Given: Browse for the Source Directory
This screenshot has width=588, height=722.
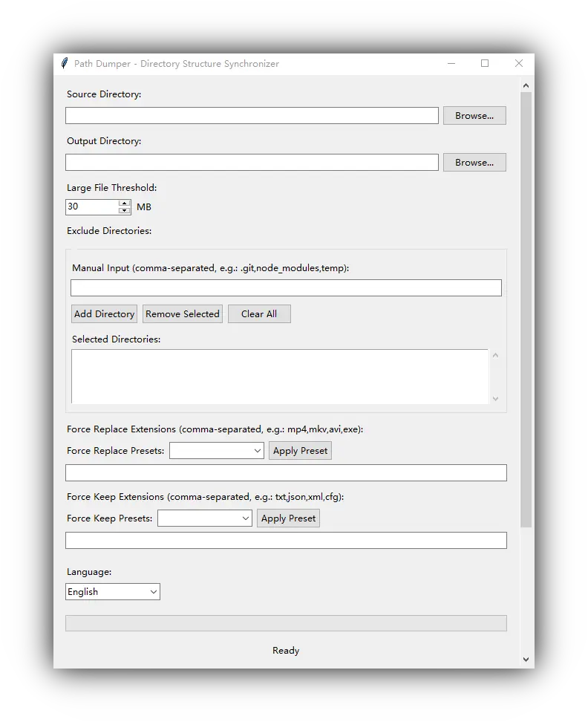Looking at the screenshot, I should (x=474, y=116).
